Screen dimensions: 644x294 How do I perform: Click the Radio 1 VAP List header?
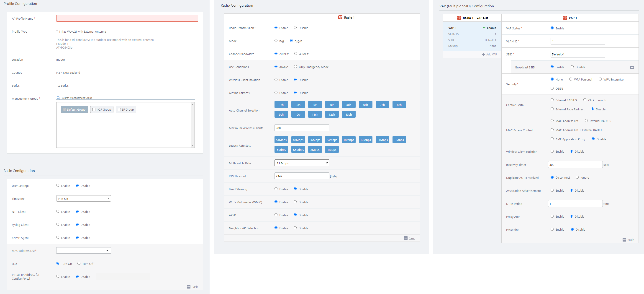(472, 18)
